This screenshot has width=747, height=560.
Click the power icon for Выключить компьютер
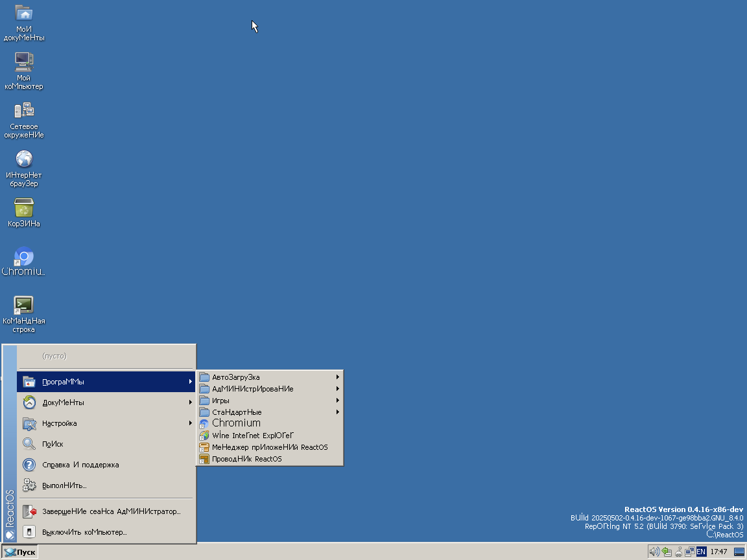29,532
